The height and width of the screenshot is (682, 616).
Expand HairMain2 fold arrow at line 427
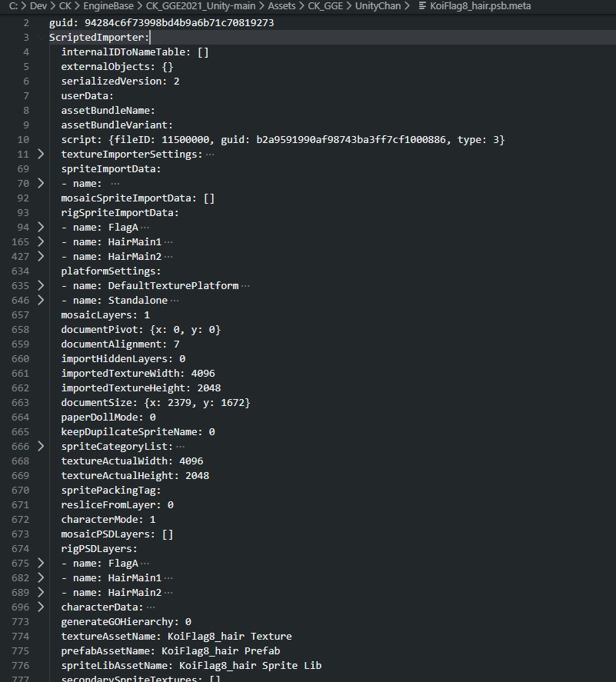[x=41, y=257]
